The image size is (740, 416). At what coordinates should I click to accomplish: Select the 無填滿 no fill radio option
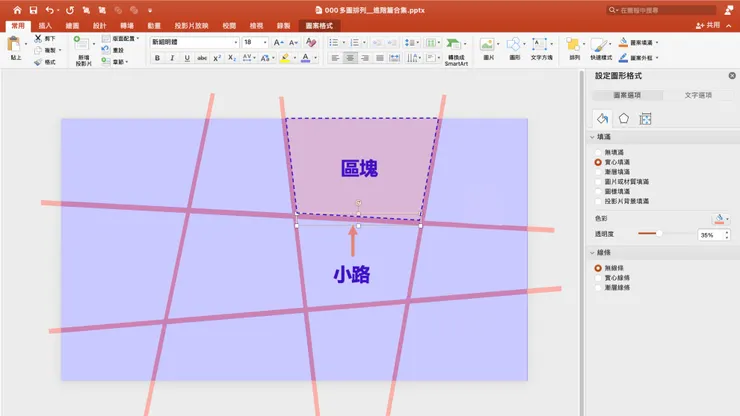(x=598, y=153)
